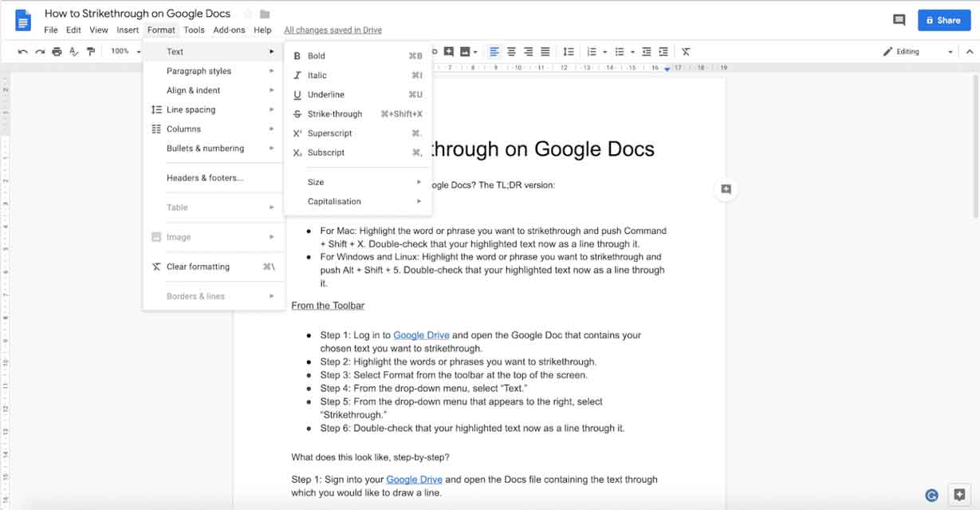Click the Redo icon
Image resolution: width=980 pixels, height=510 pixels.
click(38, 50)
